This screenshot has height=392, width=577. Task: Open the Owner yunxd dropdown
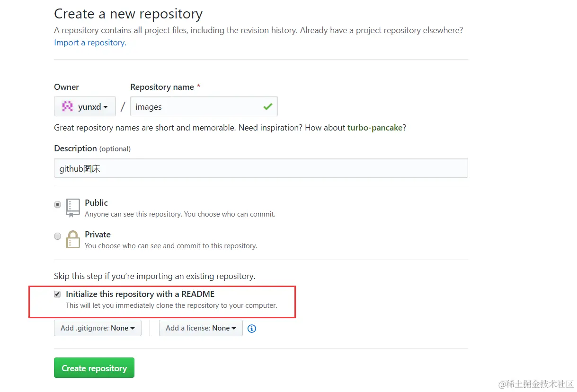click(85, 106)
